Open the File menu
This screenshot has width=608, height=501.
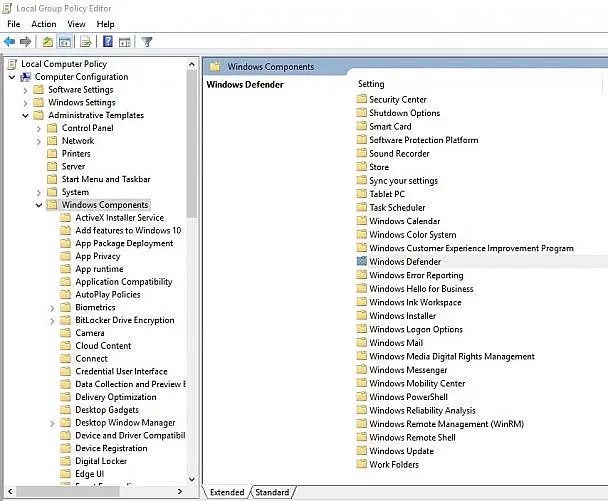14,24
